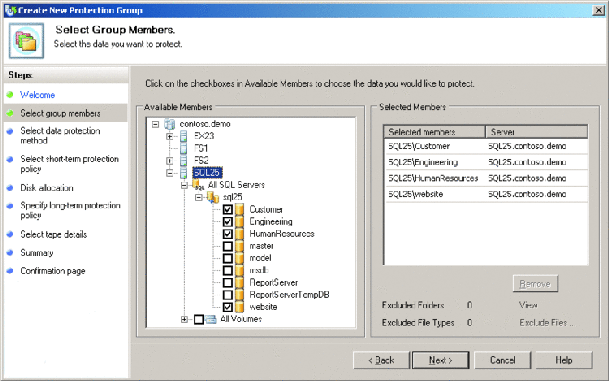Click the protection group wizard header icon

point(26,41)
